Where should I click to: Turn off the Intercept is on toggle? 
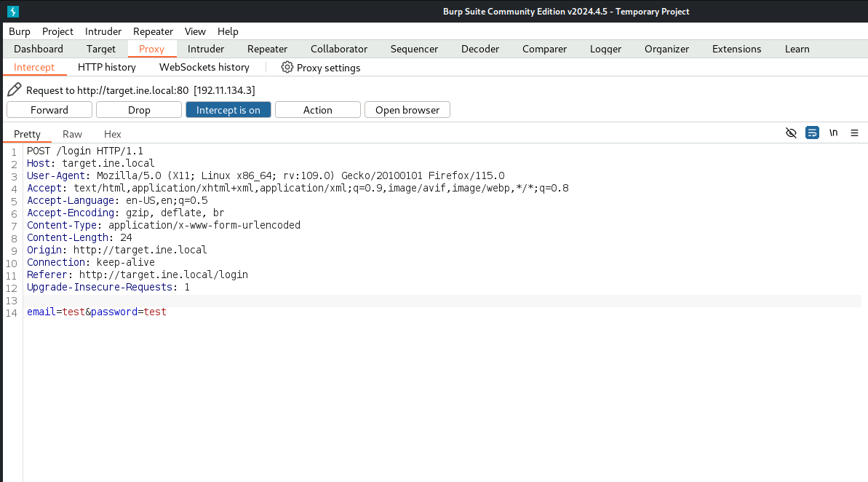(228, 110)
